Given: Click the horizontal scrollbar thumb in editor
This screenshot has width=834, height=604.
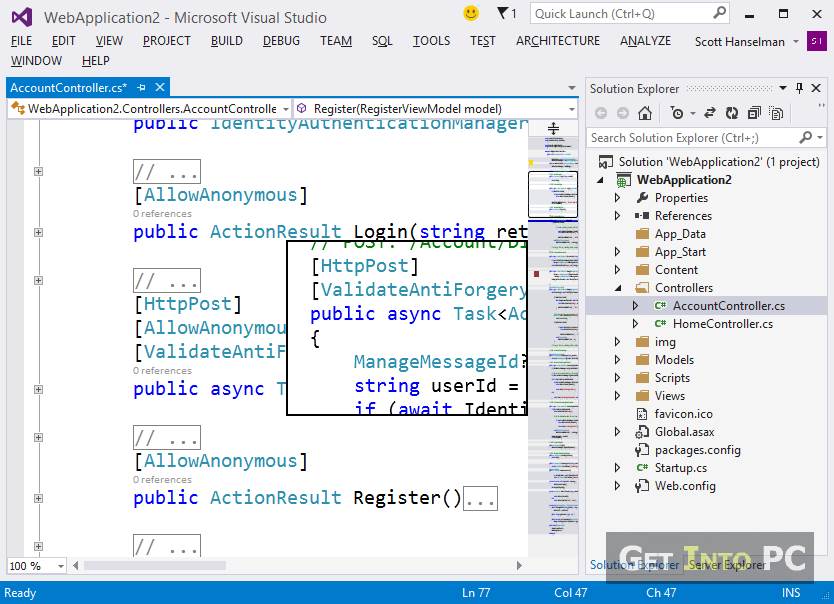Looking at the screenshot, I should (x=155, y=566).
